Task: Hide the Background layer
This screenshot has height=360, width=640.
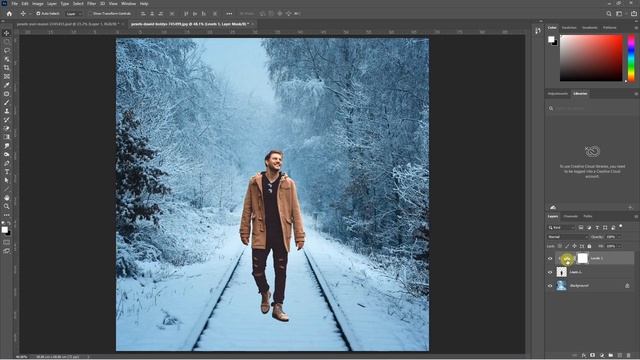Action: click(550, 286)
